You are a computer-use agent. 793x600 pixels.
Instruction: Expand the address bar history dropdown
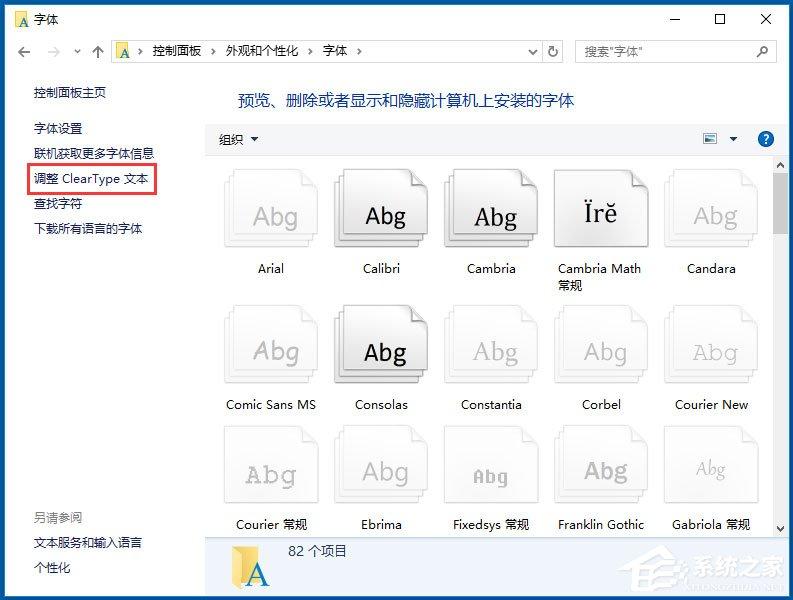click(533, 52)
